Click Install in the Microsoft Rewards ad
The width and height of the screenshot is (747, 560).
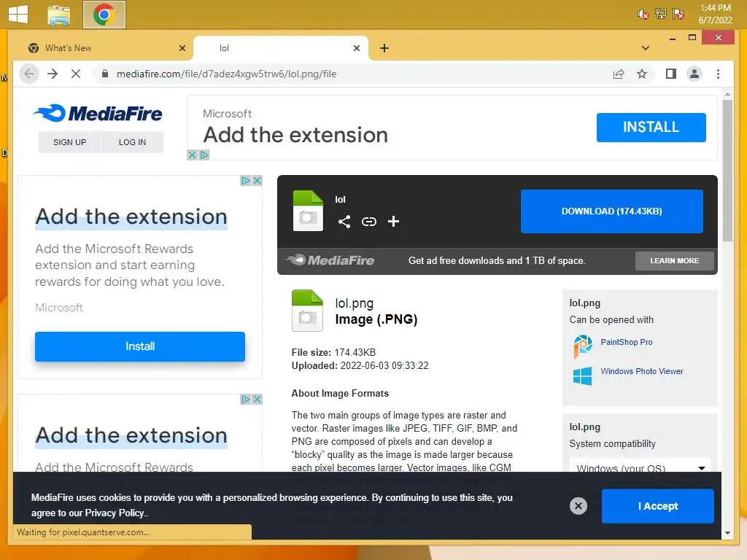tap(140, 346)
